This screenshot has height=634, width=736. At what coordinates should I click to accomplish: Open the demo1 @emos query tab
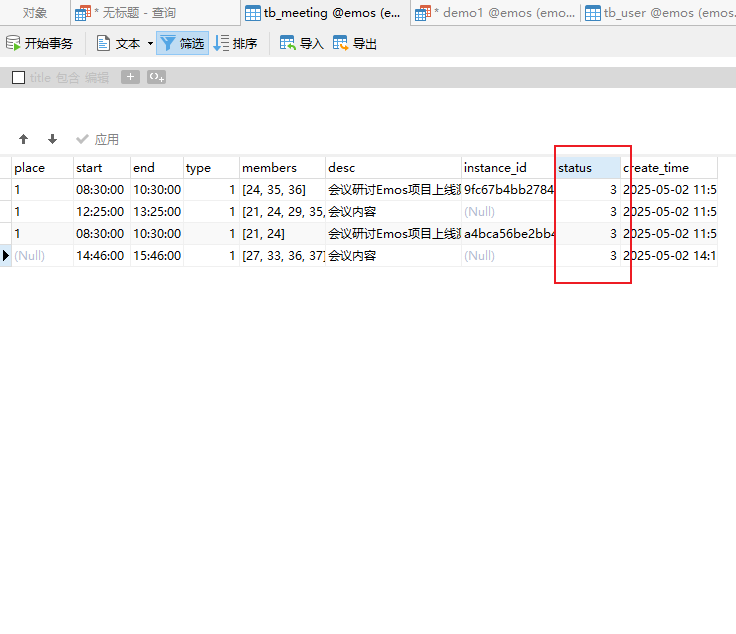495,13
